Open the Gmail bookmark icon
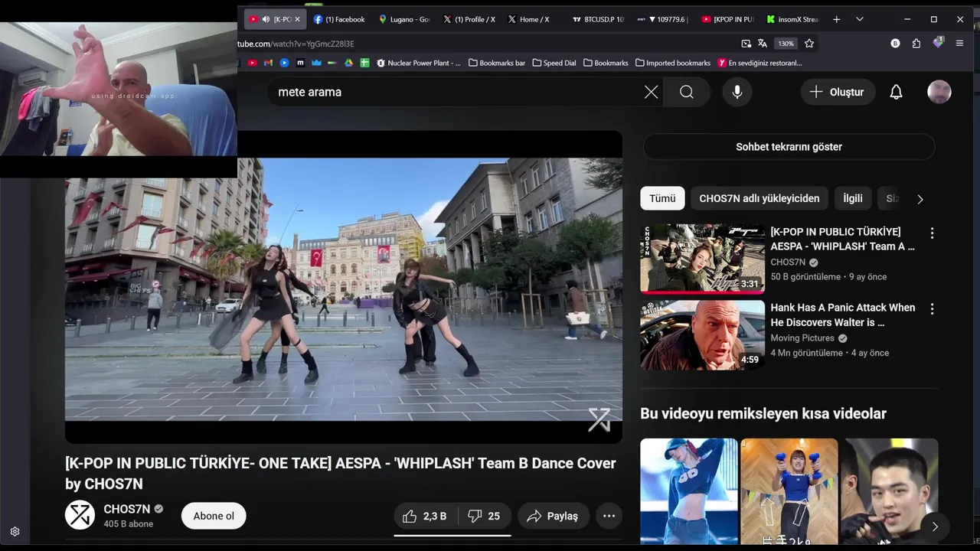Screen dimensions: 980x551 (268, 63)
